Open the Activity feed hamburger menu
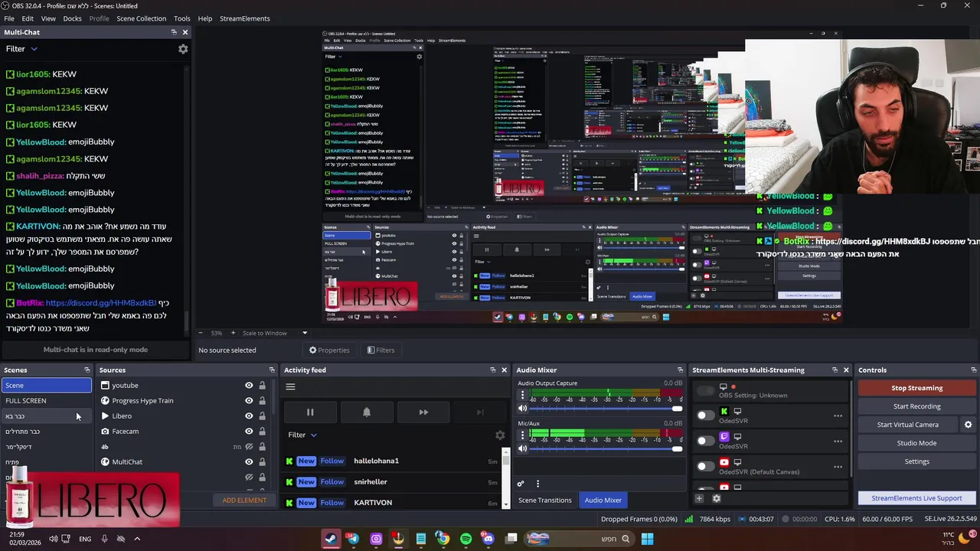Viewport: 980px width, 551px height. click(290, 387)
